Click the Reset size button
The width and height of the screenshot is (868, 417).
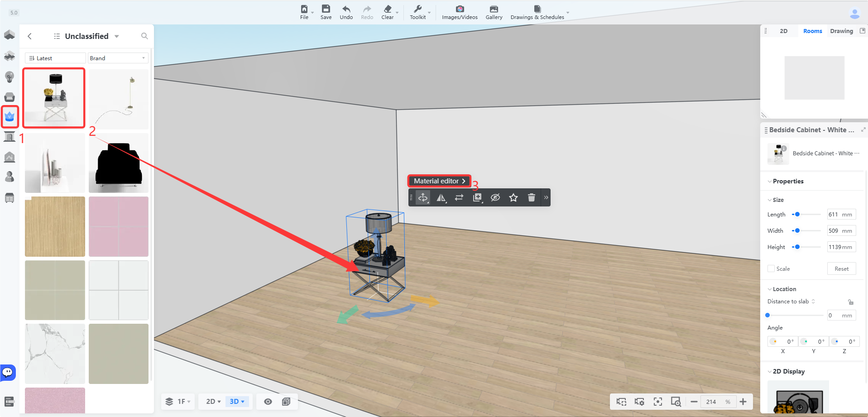pos(842,268)
